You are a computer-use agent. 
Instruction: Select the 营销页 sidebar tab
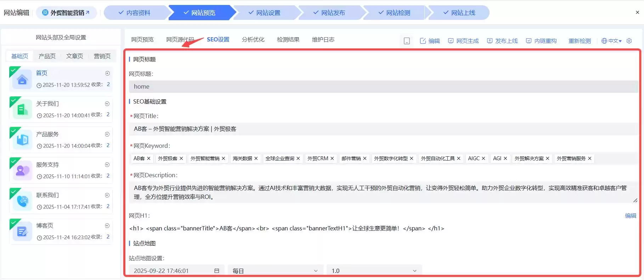102,56
